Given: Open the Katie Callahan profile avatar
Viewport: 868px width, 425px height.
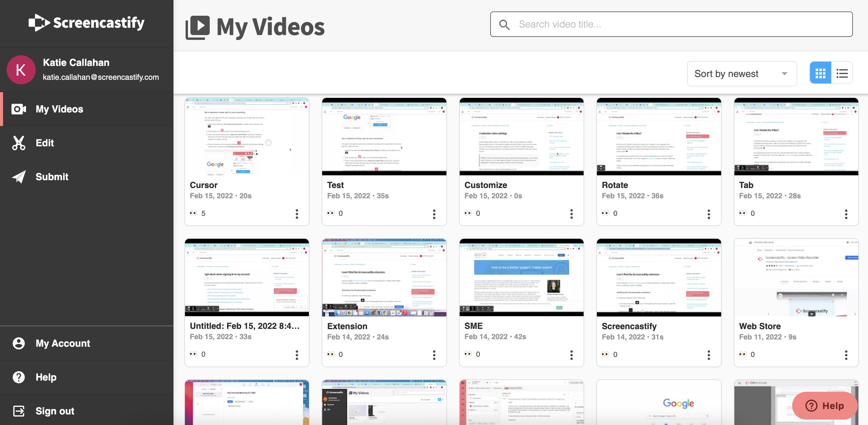Looking at the screenshot, I should pyautogui.click(x=21, y=70).
